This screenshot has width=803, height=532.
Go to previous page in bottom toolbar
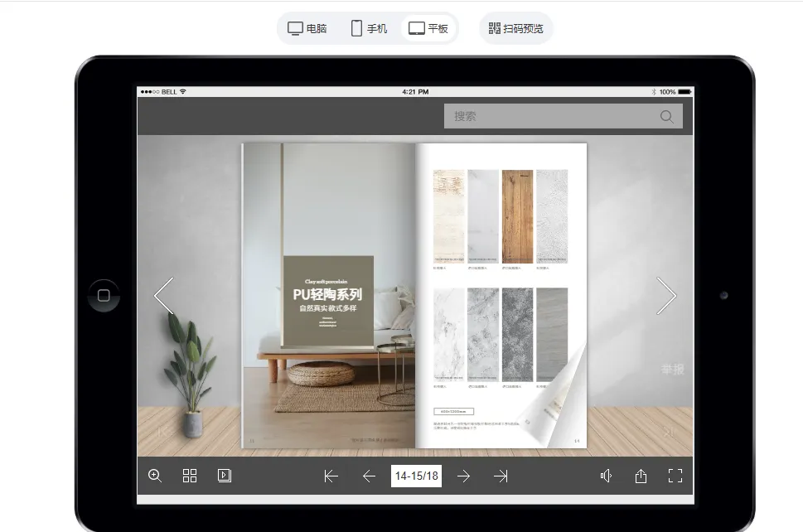(x=370, y=476)
